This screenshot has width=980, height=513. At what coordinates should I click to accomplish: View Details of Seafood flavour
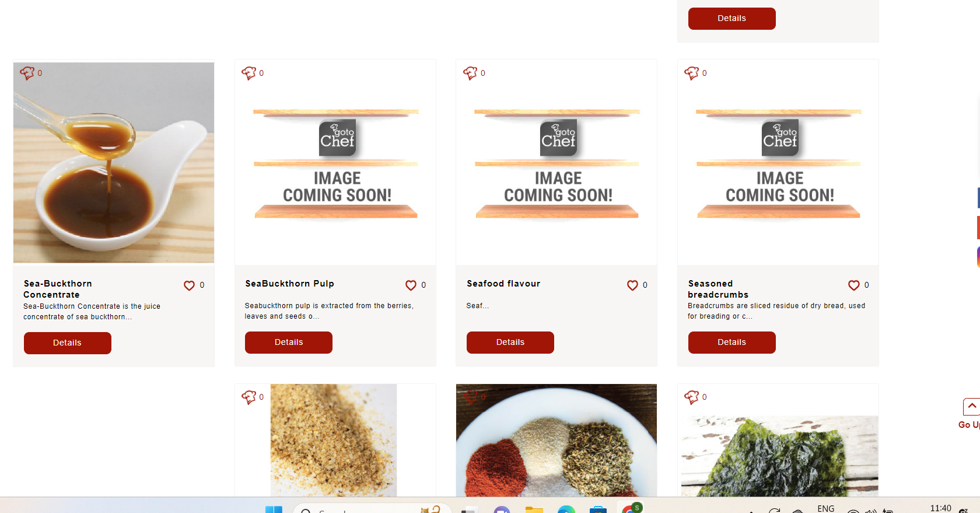510,343
